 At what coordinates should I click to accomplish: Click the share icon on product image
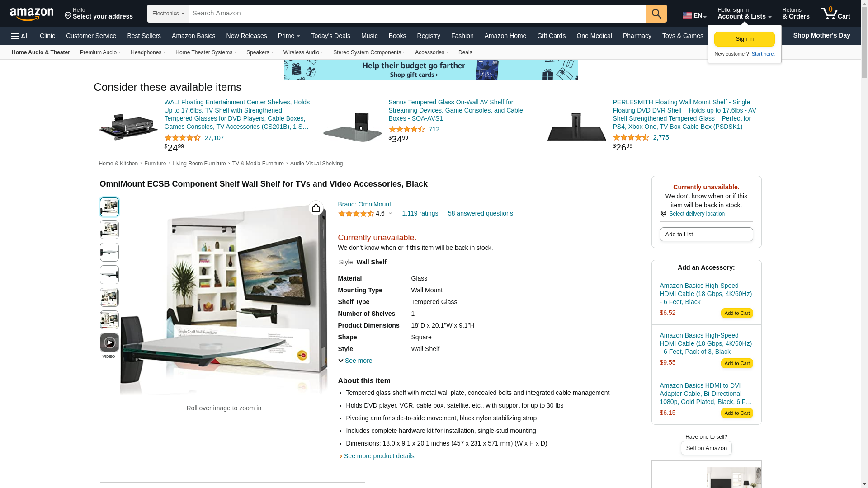(316, 208)
